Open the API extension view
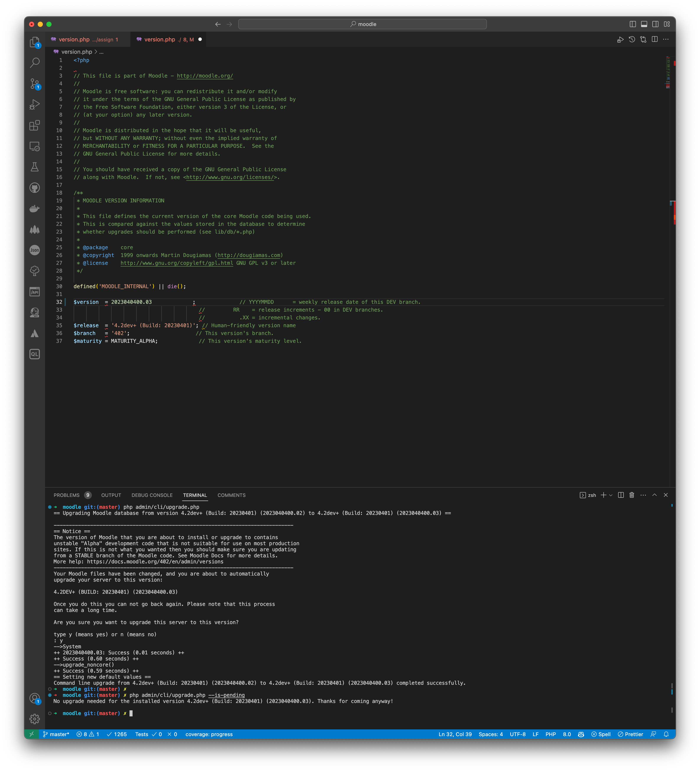This screenshot has height=771, width=700. click(35, 292)
